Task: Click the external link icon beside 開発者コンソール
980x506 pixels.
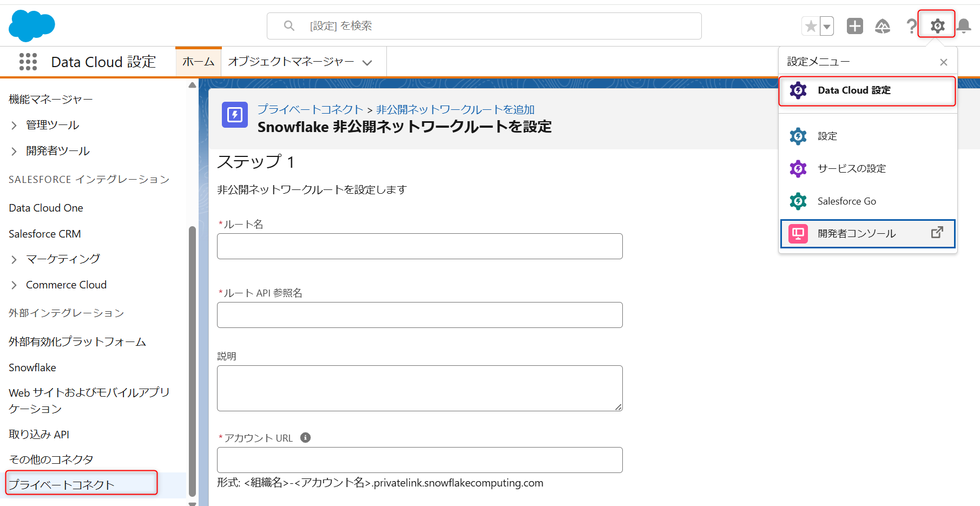Action: click(937, 232)
